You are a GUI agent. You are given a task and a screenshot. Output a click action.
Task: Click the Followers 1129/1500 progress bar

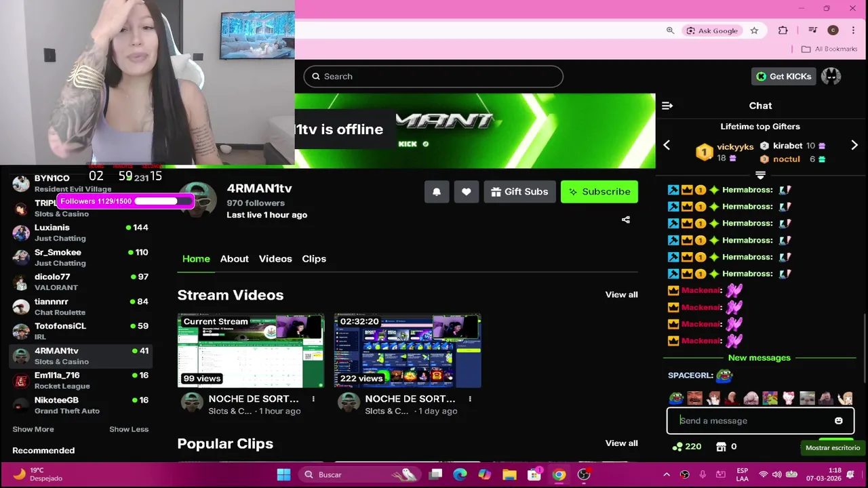pyautogui.click(x=126, y=201)
